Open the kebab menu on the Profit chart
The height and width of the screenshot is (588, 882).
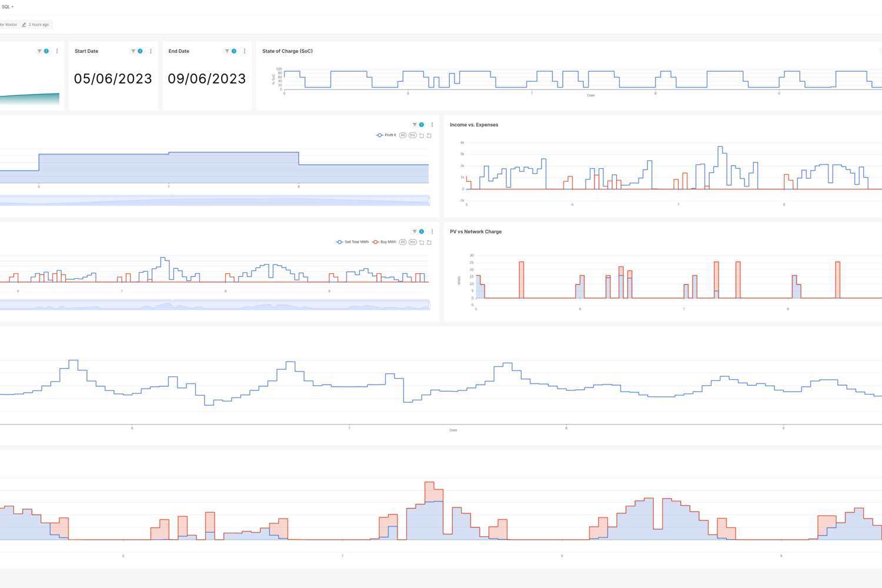pyautogui.click(x=432, y=125)
